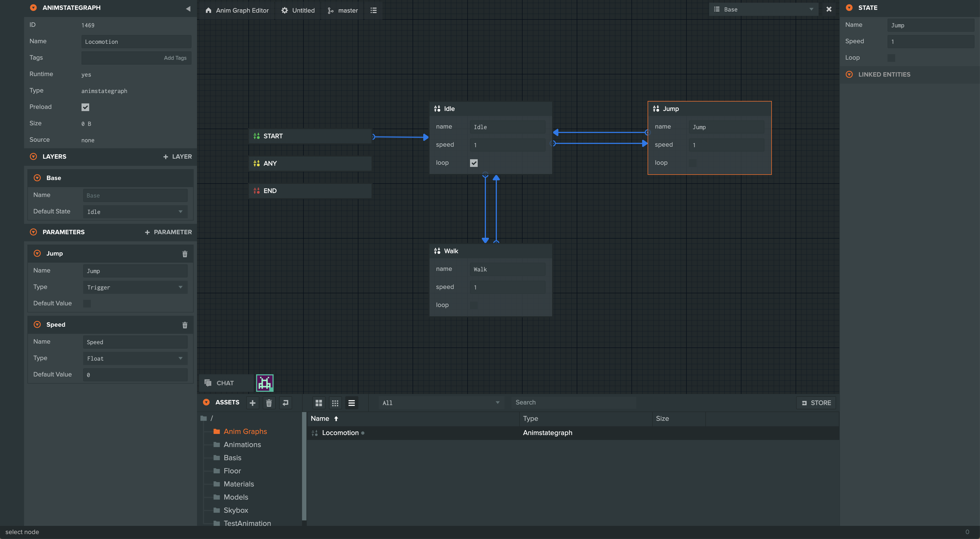Enable Loop in the STATE panel
This screenshot has height=539, width=980.
[x=892, y=57]
